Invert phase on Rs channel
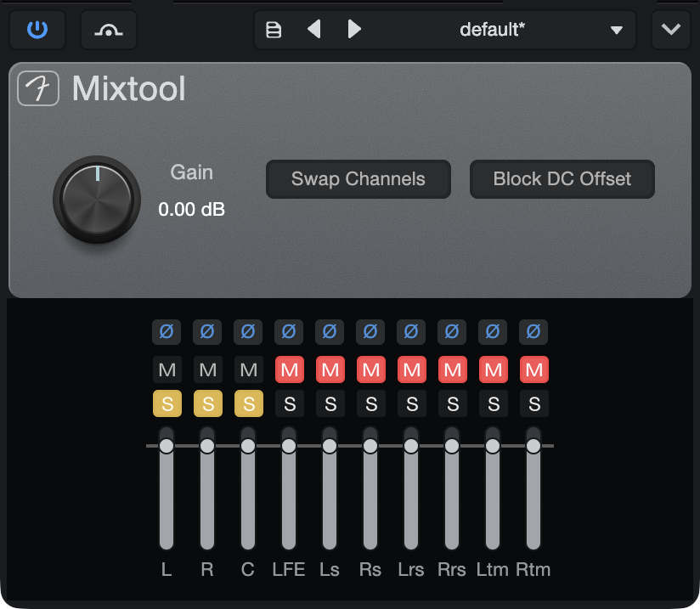The height and width of the screenshot is (609, 700). point(370,332)
